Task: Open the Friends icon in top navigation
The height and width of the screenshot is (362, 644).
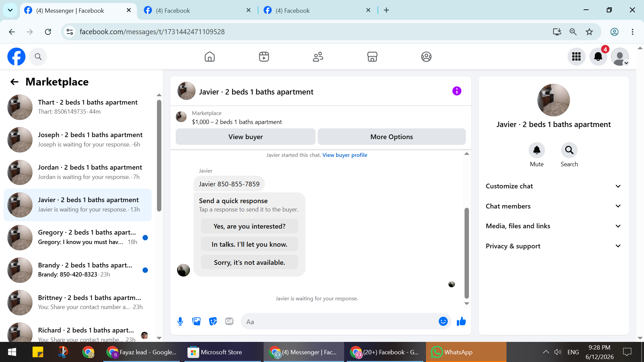Action: point(318,57)
